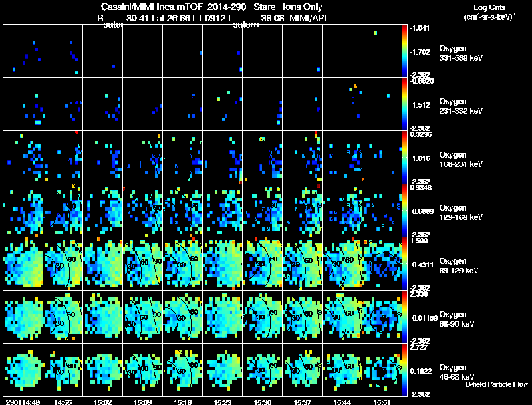The height and width of the screenshot is (405, 532).
Task: Click the 'Oxygen 168-231 keV' row label
Action: [461, 160]
